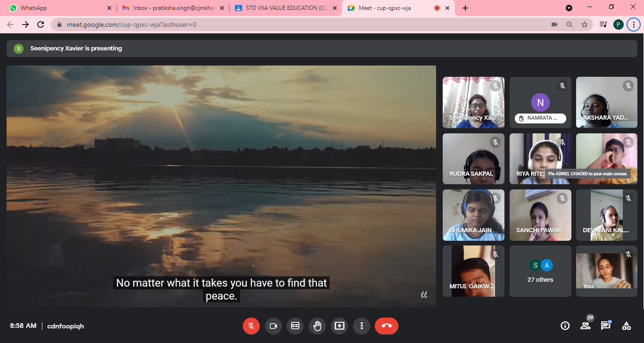Open meeting details info icon
This screenshot has width=644, height=343.
tap(565, 326)
